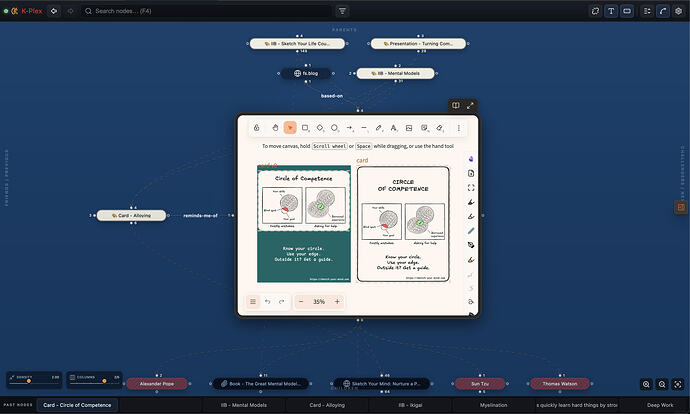Undo last drawing action
The height and width of the screenshot is (414, 690).
pos(268,302)
